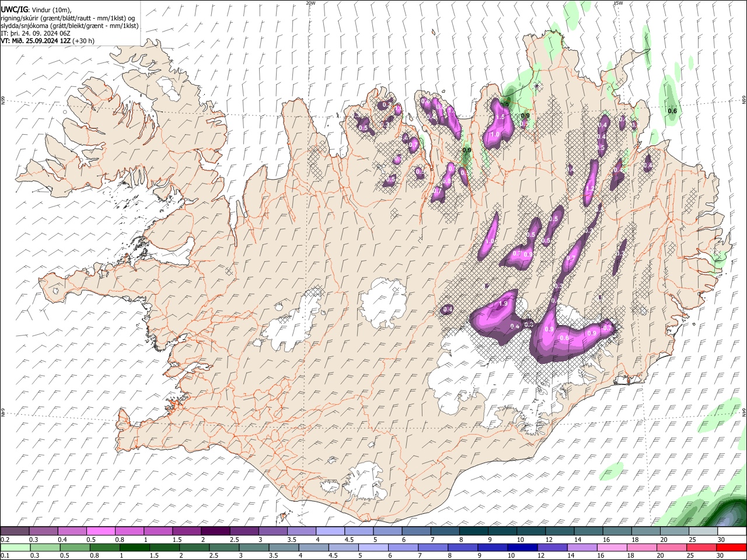Click the "0.1" legend label
Image resolution: width=747 pixels, height=560 pixels.
tap(5, 555)
